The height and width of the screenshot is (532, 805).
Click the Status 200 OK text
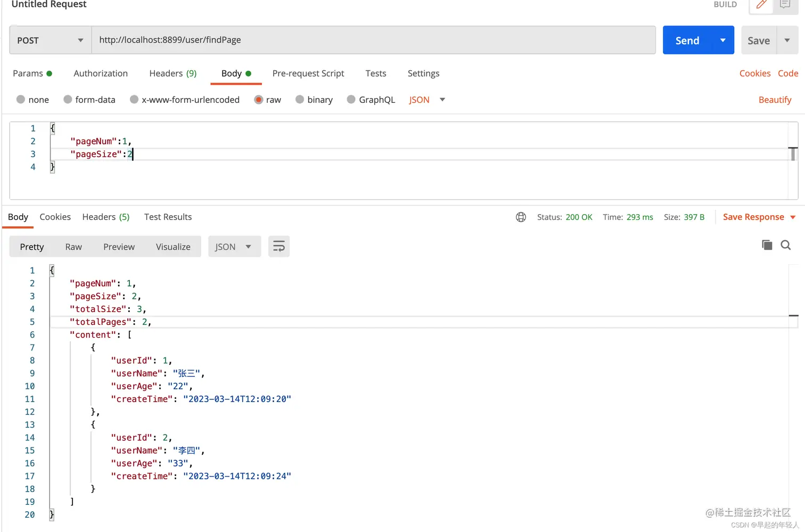pyautogui.click(x=564, y=217)
